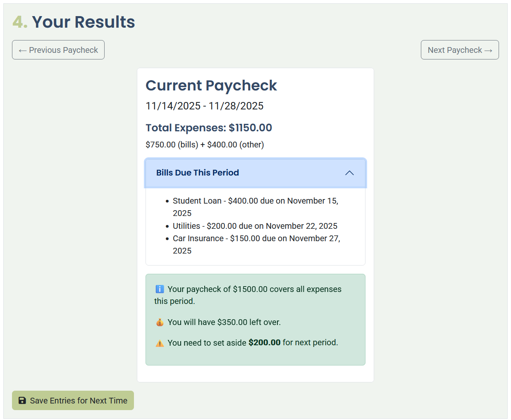The height and width of the screenshot is (420, 511).
Task: Click the warning icon beside set aside amount
Action: (x=160, y=342)
